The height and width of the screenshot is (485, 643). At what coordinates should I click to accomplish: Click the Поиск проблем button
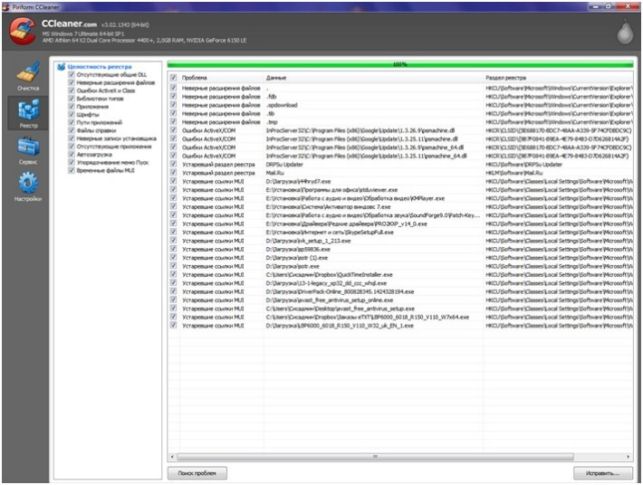click(x=197, y=473)
